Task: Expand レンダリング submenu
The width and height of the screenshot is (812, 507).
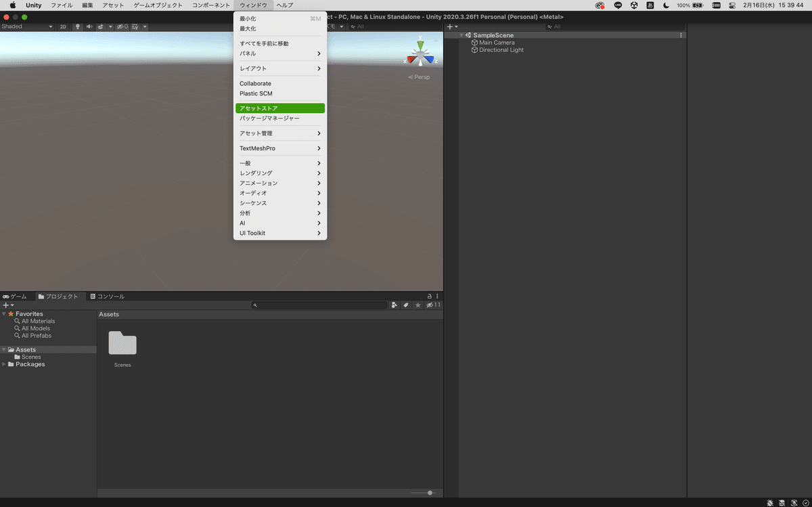Action: point(280,173)
